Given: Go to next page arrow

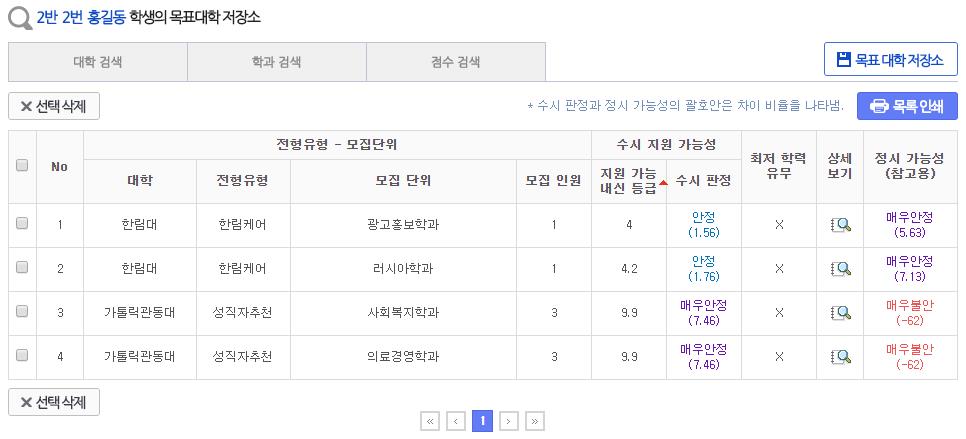Looking at the screenshot, I should pos(508,421).
